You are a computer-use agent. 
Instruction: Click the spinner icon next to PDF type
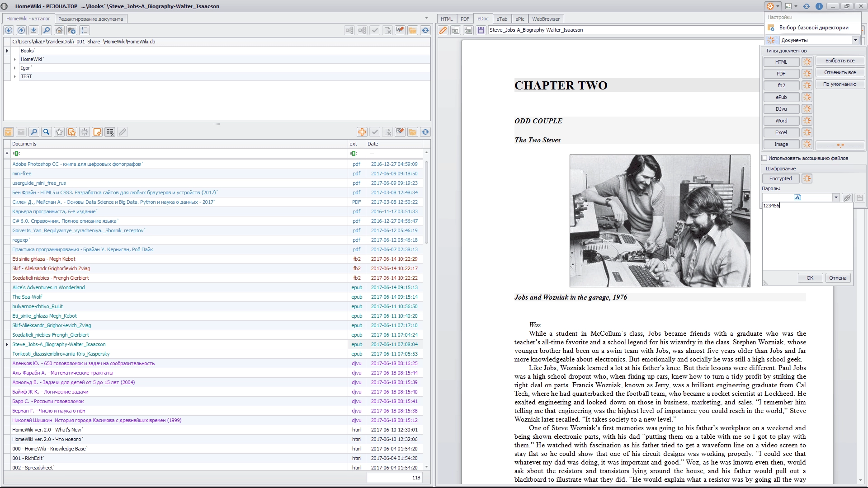click(x=807, y=74)
